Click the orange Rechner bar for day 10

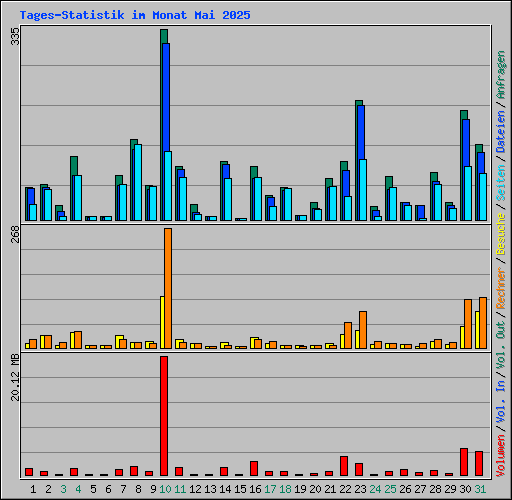point(168,289)
